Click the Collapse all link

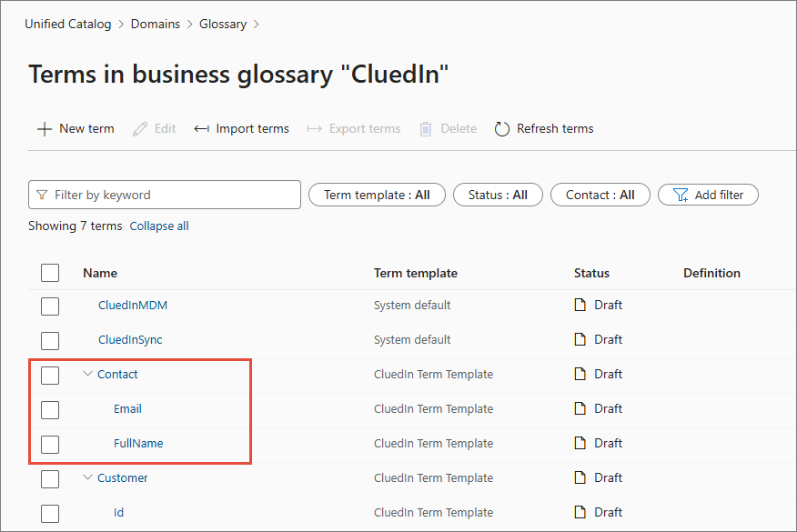click(159, 226)
